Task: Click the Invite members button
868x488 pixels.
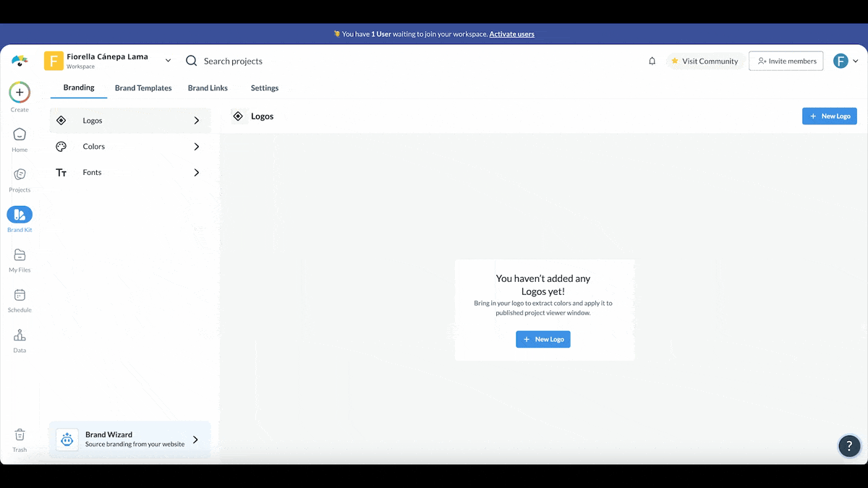Action: [x=786, y=61]
